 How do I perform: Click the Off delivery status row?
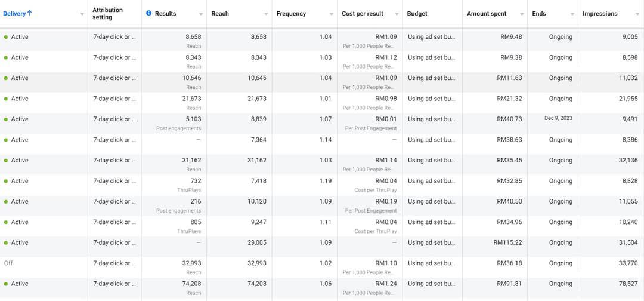pyautogui.click(x=8, y=263)
